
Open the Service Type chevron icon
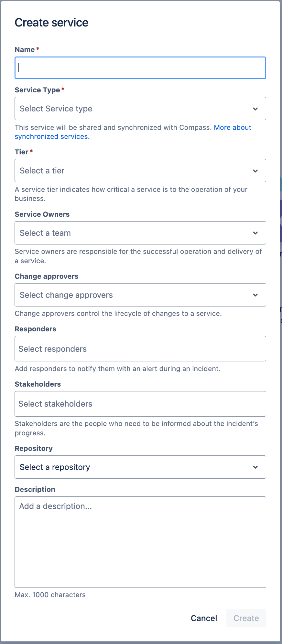click(255, 109)
